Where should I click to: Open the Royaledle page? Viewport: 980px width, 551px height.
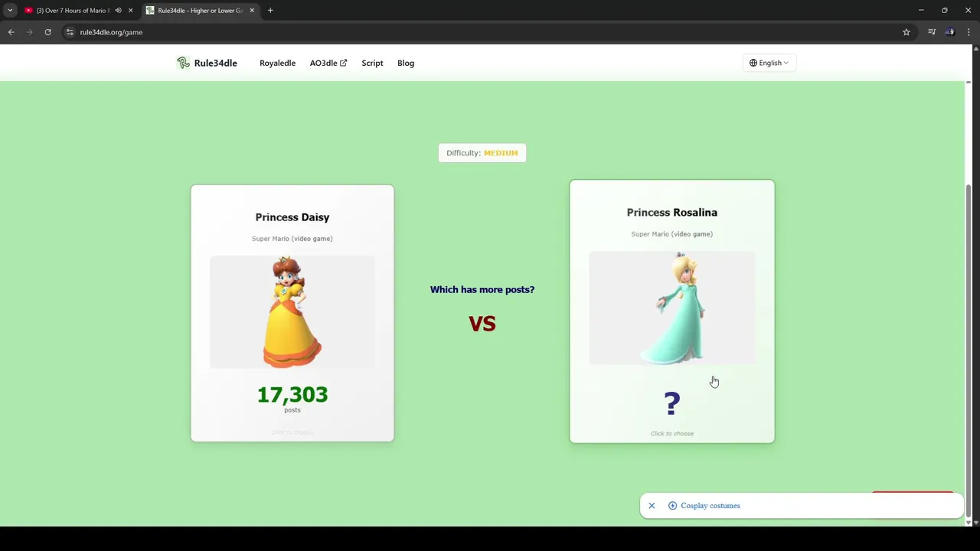pos(277,63)
